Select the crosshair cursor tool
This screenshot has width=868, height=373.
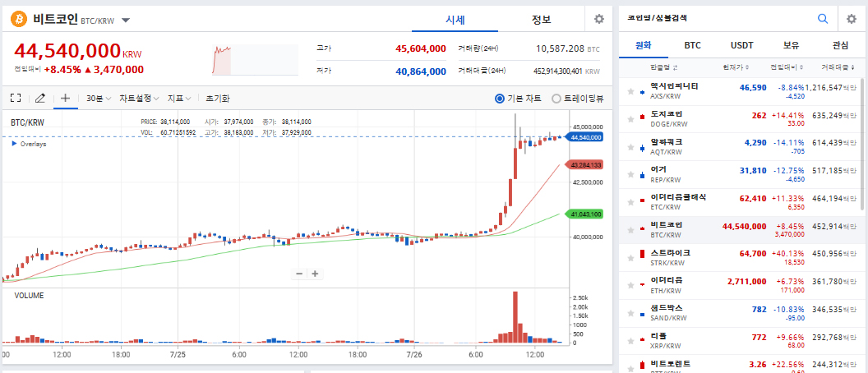(x=66, y=99)
